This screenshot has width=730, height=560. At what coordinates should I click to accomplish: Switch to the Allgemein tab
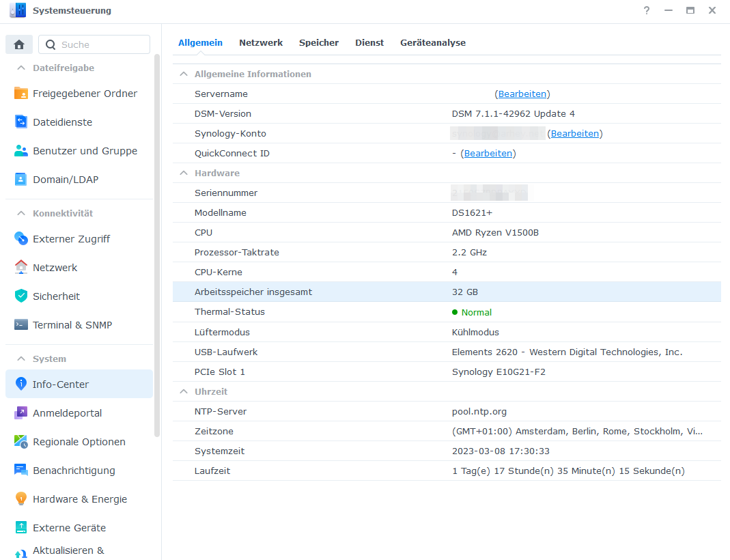[200, 43]
